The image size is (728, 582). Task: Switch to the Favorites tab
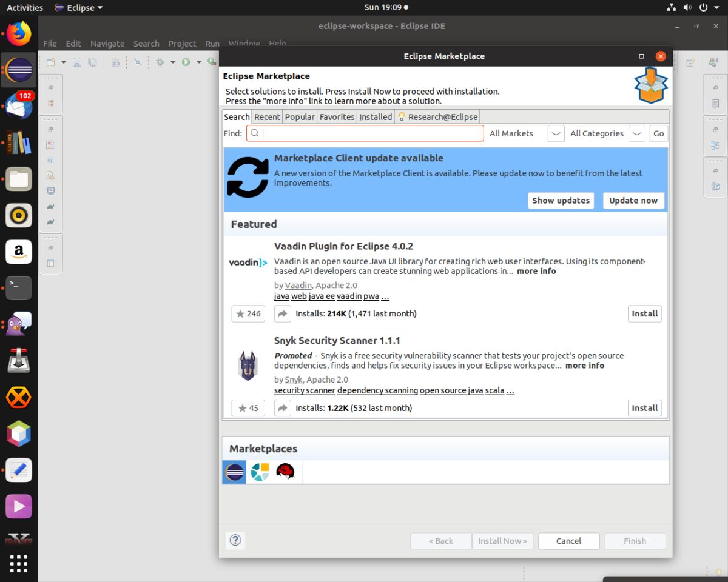click(x=337, y=116)
